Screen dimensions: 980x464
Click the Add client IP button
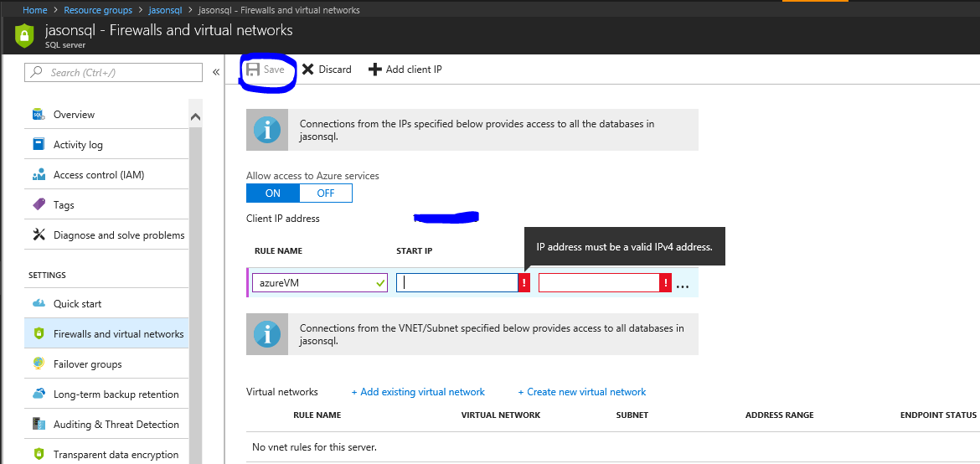[405, 70]
